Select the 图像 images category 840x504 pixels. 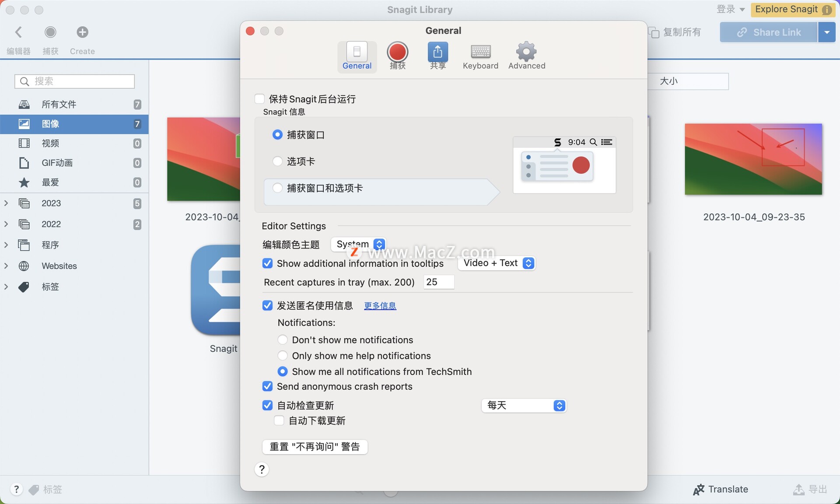pos(74,124)
